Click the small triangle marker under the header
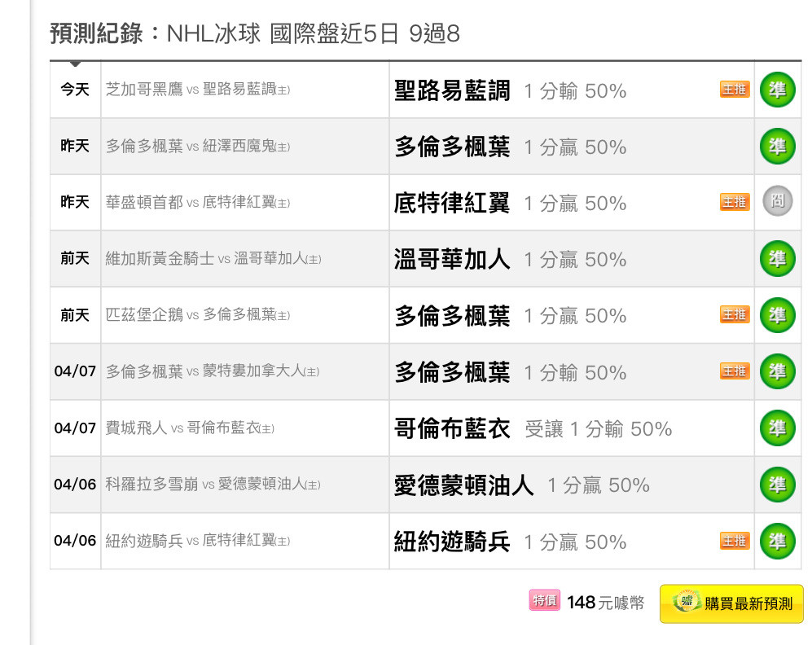Image resolution: width=812 pixels, height=645 pixels. pyautogui.click(x=75, y=64)
